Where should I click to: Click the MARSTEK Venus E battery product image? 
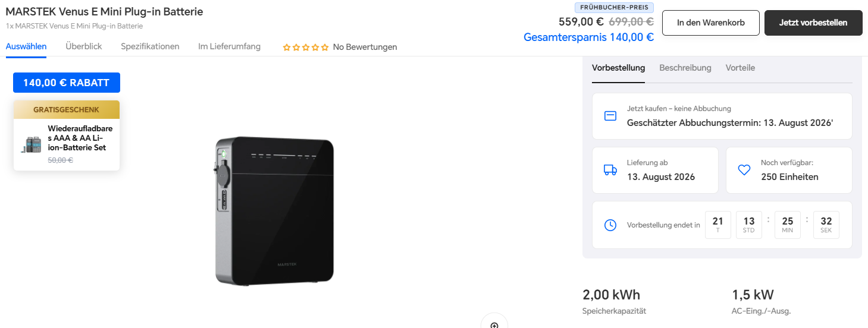click(274, 210)
